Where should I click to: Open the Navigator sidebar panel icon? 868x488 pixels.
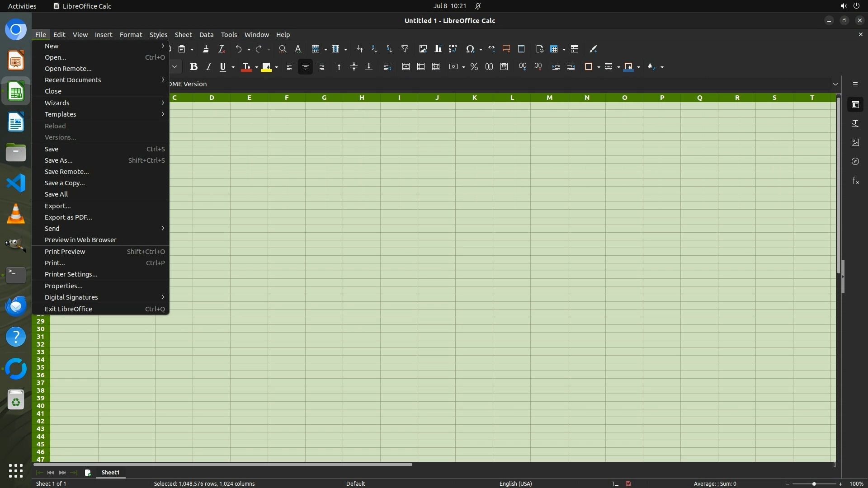click(x=855, y=161)
